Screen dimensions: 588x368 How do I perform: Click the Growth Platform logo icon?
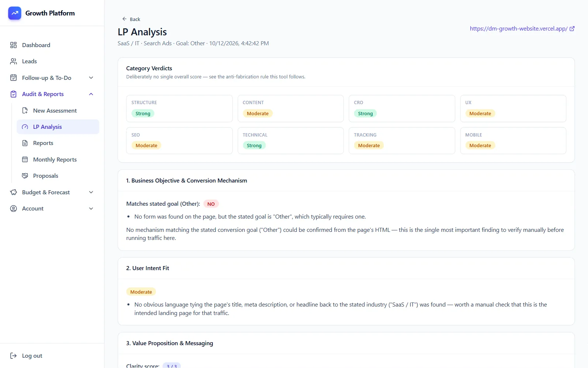[15, 13]
